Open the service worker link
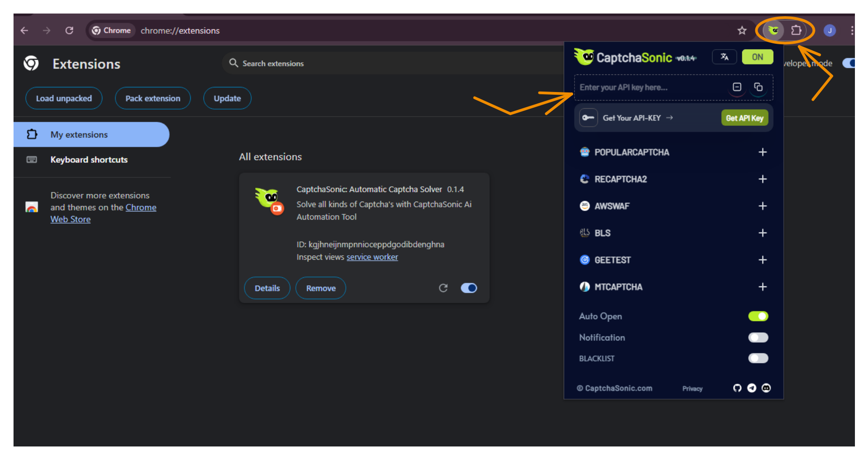868x460 pixels. [x=372, y=258]
